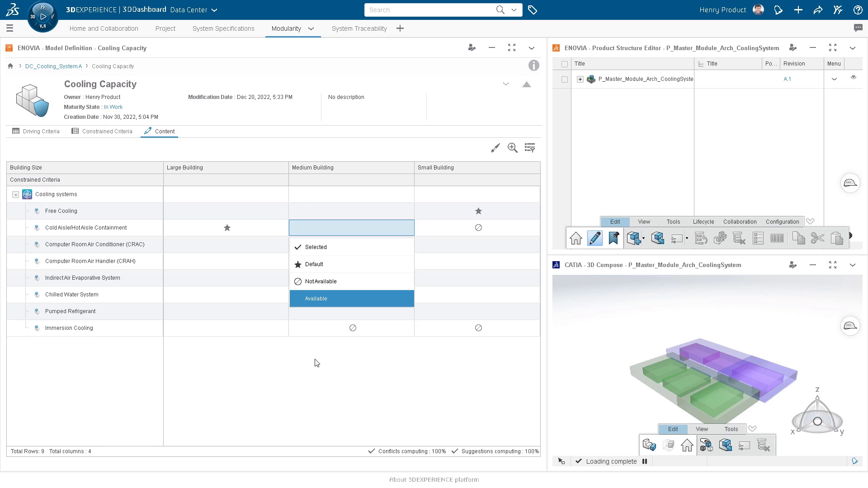
Task: Check the P_Master_Module_Arch_CoolingSystem row checkbox
Action: coord(565,80)
